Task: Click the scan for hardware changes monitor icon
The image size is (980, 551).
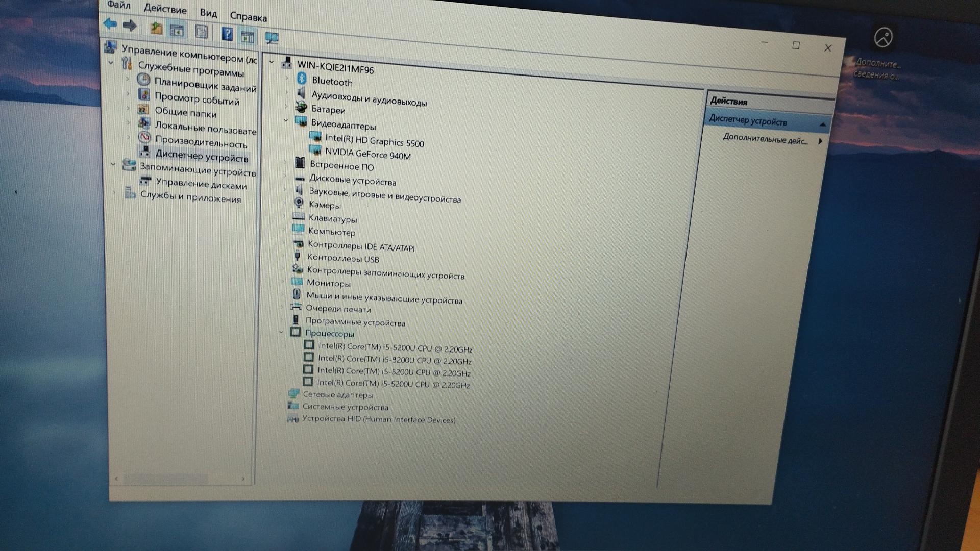Action: [272, 38]
